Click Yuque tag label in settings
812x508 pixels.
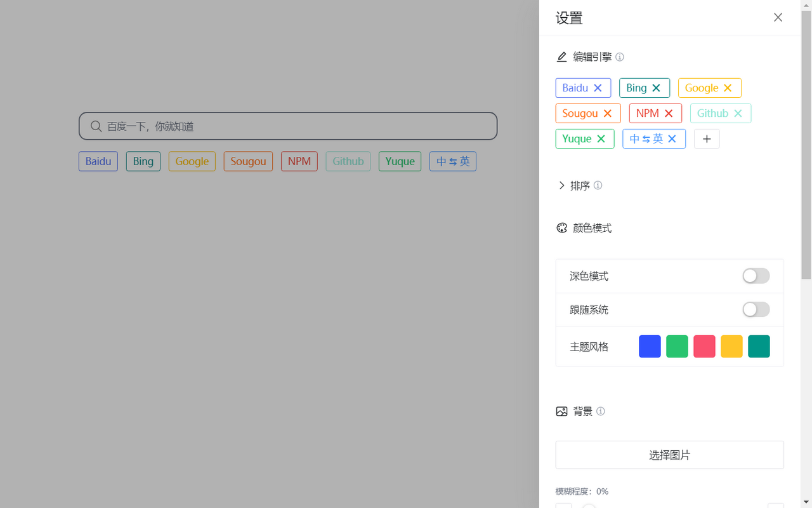click(577, 139)
